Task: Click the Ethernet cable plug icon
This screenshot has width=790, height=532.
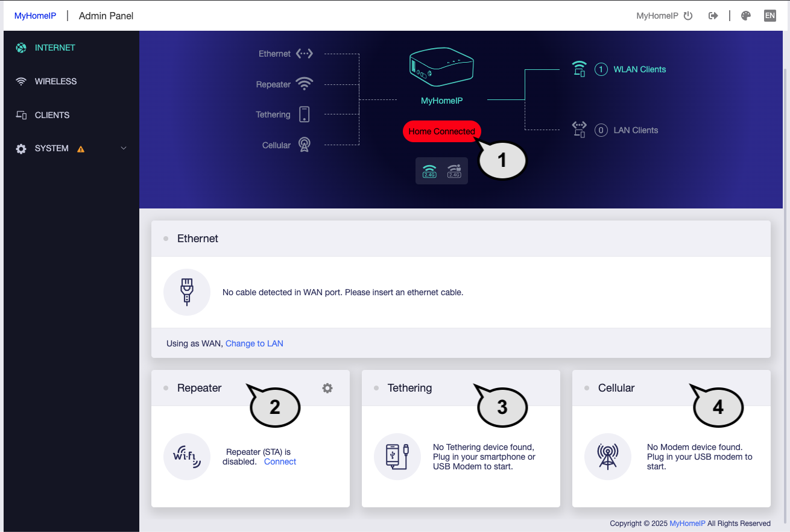Action: 187,292
